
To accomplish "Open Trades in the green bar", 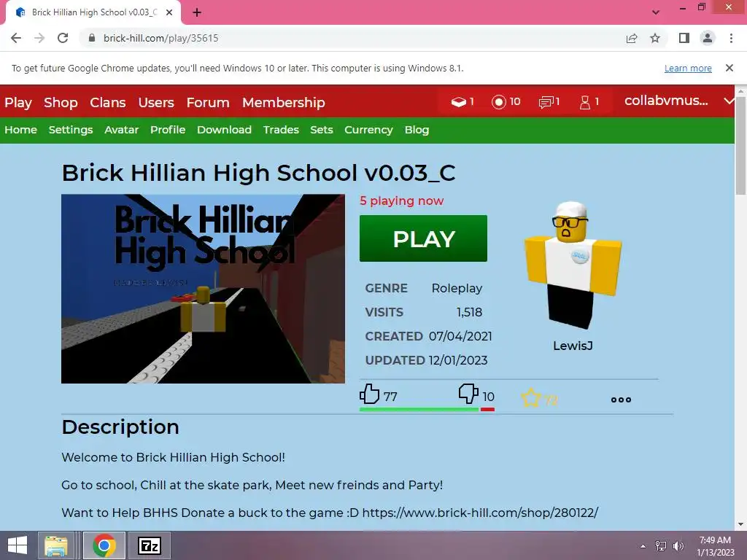I will point(281,130).
